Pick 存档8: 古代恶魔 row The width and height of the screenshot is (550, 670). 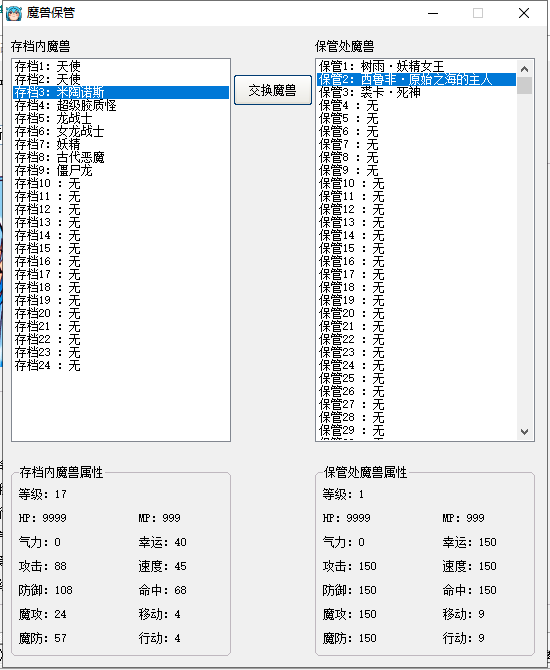click(121, 158)
